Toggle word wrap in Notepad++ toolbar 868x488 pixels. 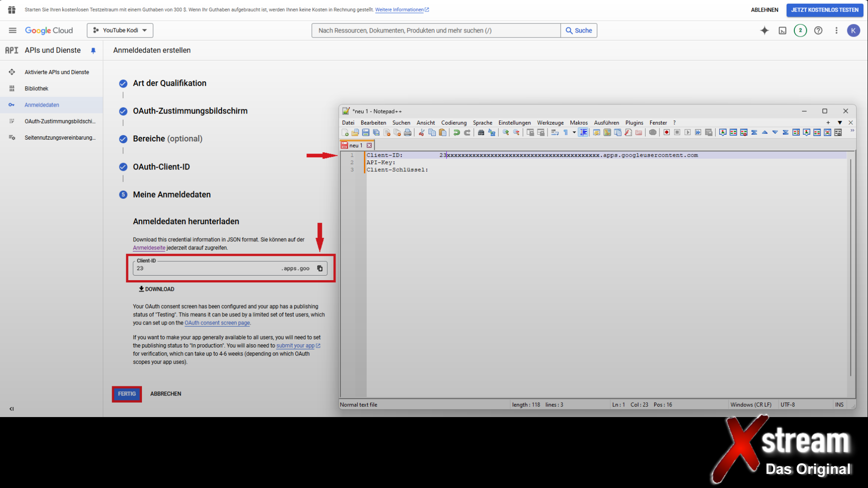[555, 132]
